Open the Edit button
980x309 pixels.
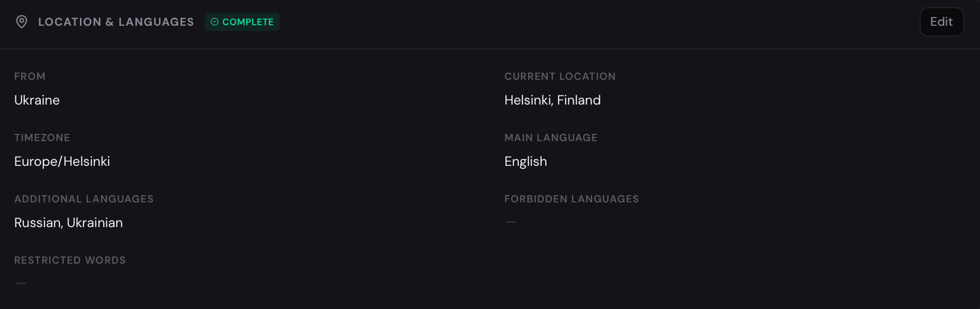click(x=941, y=22)
